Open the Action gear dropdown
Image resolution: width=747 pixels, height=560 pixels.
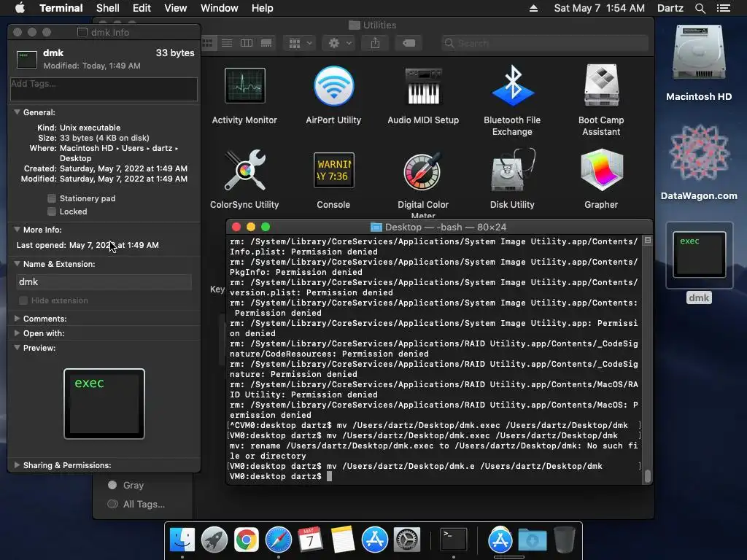(x=340, y=43)
